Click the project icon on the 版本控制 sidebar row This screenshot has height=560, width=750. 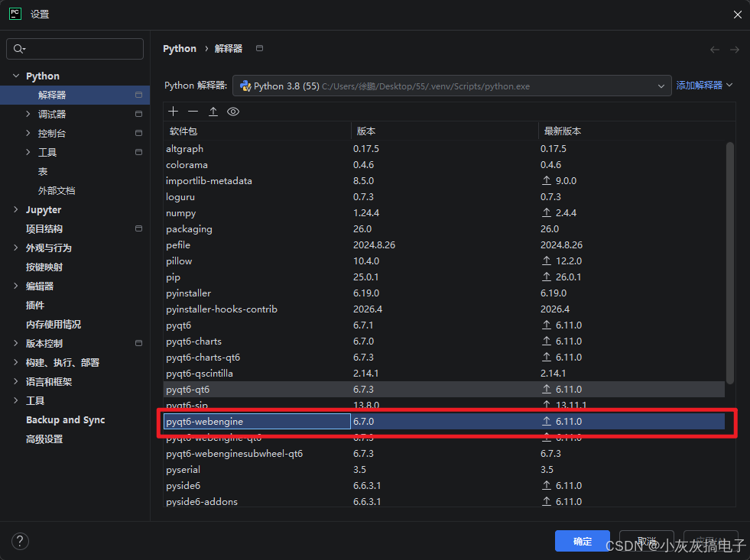tap(138, 343)
